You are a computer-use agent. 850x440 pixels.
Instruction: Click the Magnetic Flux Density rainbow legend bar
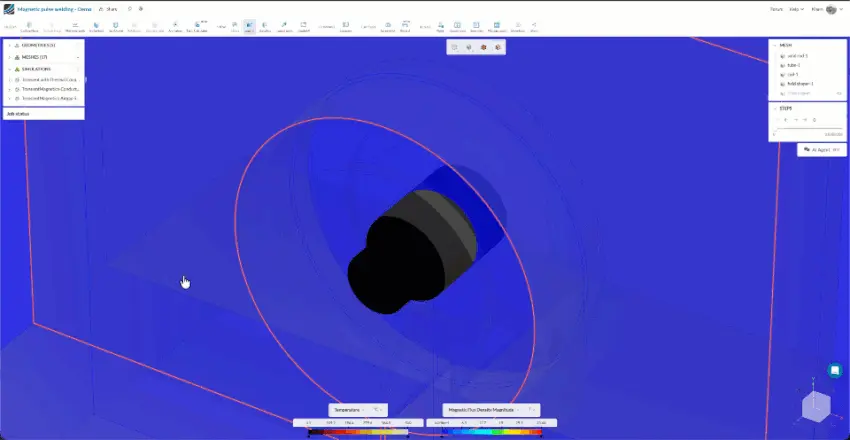(x=492, y=432)
